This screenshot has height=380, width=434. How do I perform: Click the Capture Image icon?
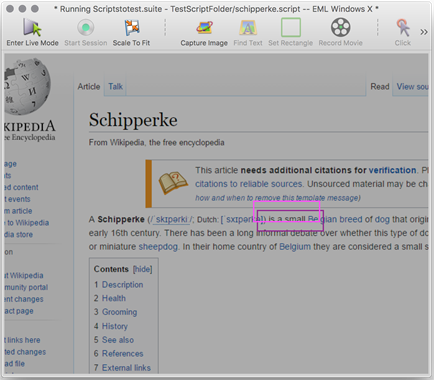(204, 28)
